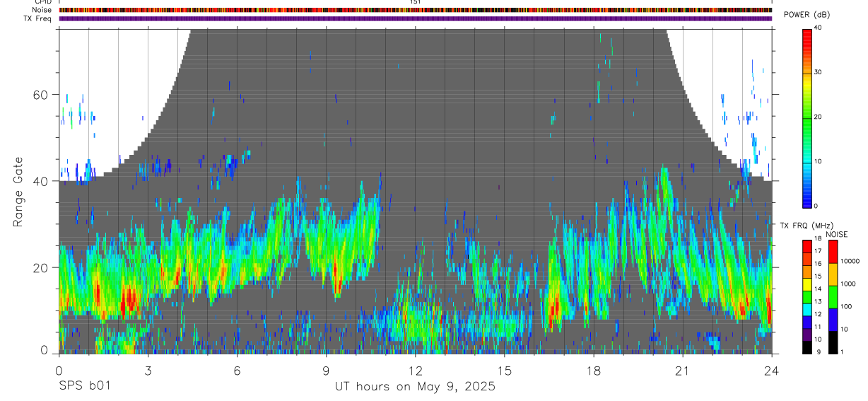This screenshot has height=401, width=868.
Task: Click the 'TX Freq' row label at top
Action: pyautogui.click(x=38, y=18)
